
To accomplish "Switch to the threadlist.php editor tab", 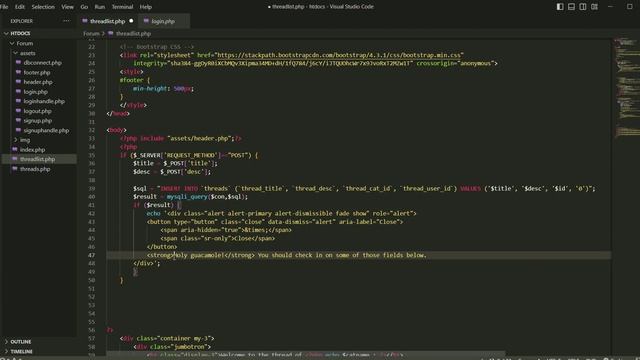I will pyautogui.click(x=108, y=21).
